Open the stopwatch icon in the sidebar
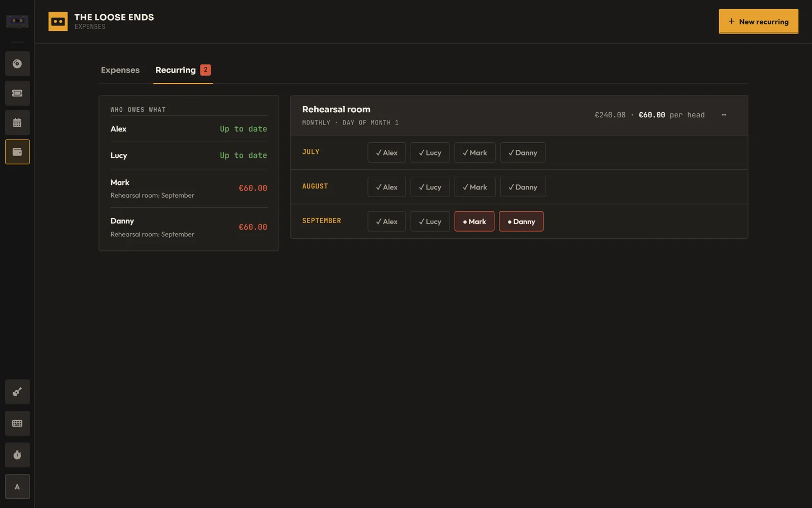Screen dimensions: 812x508 [x=17, y=455]
